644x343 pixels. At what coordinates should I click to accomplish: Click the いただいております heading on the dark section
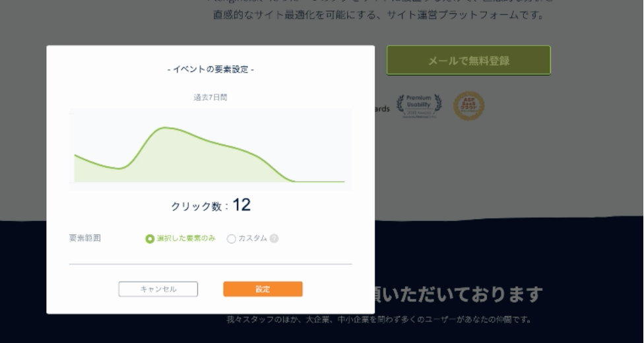click(x=457, y=294)
